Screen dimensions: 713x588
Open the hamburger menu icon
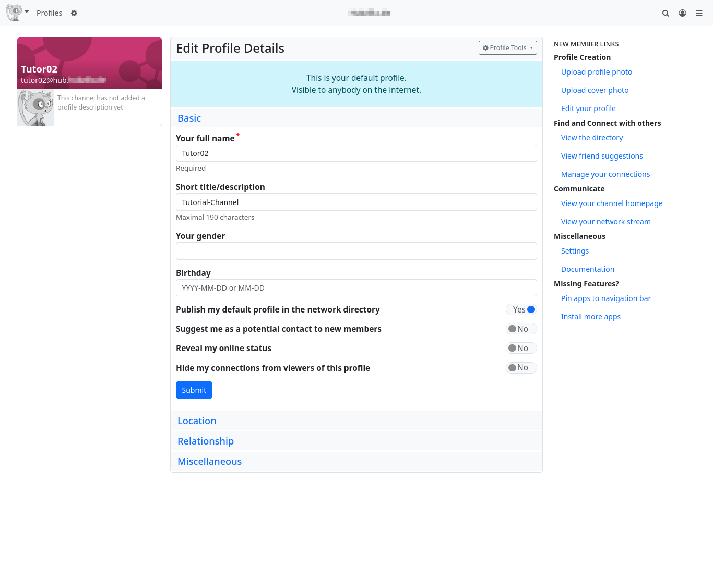(699, 13)
